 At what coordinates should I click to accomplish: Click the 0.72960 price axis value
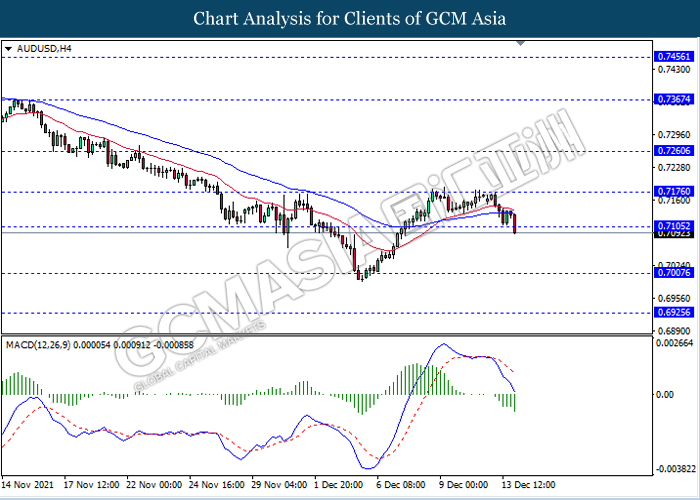pos(675,134)
